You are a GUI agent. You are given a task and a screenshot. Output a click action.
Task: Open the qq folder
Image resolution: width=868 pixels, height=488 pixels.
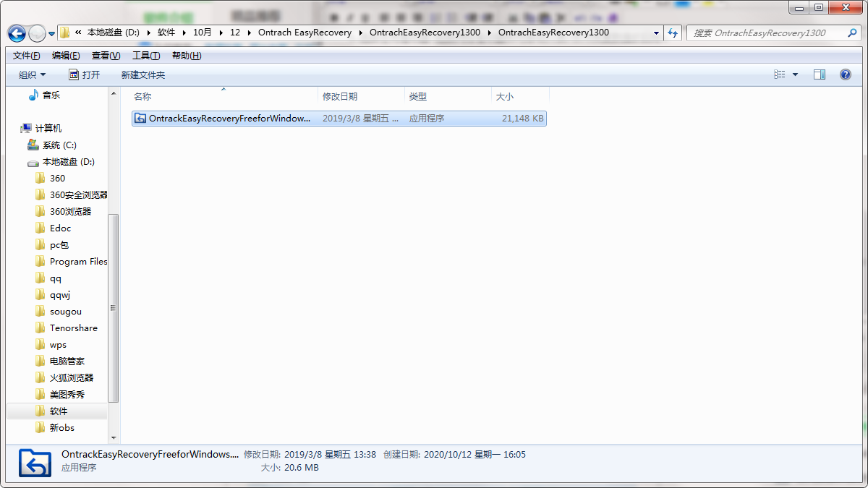point(56,278)
